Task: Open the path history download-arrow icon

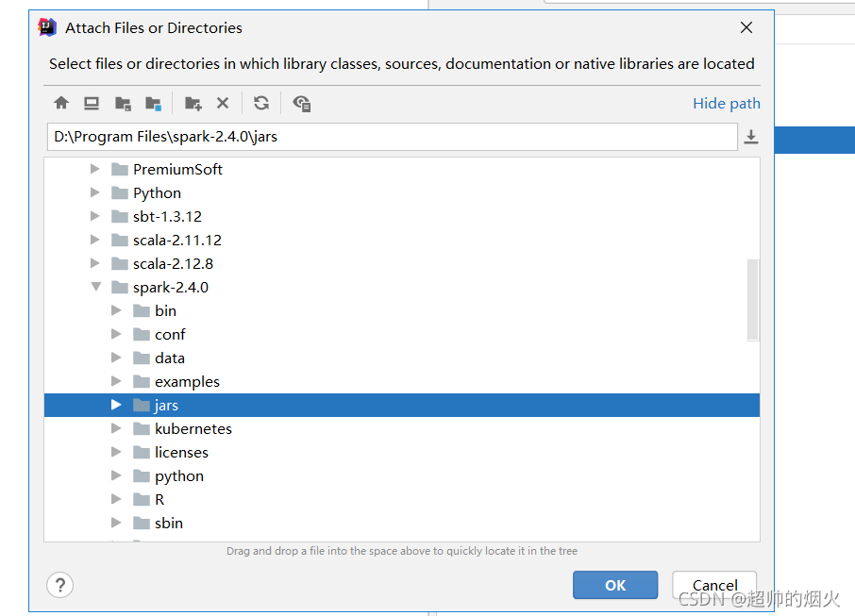Action: [x=751, y=137]
